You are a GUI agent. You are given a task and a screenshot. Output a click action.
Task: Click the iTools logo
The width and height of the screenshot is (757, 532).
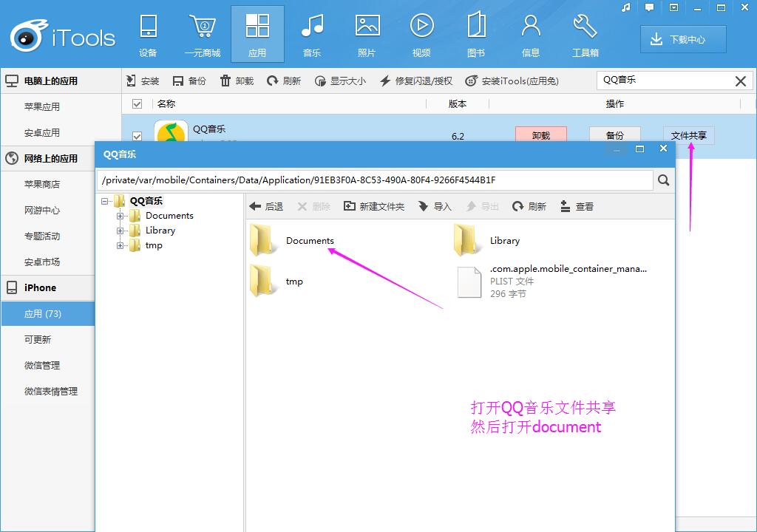pos(63,35)
